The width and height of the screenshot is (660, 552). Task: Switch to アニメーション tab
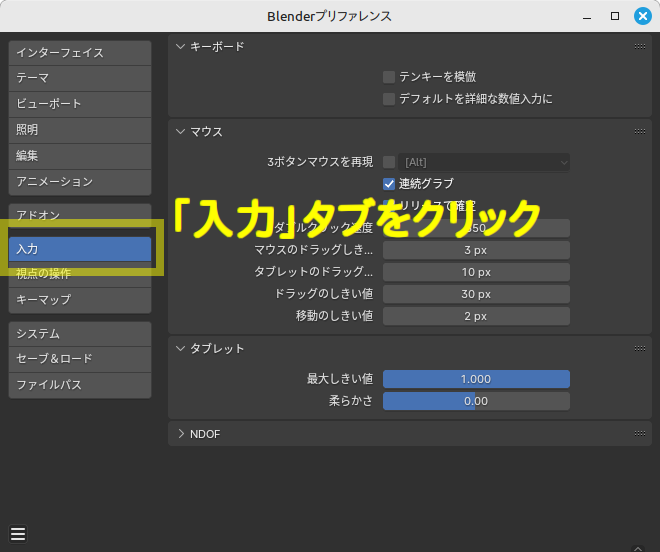pos(80,182)
